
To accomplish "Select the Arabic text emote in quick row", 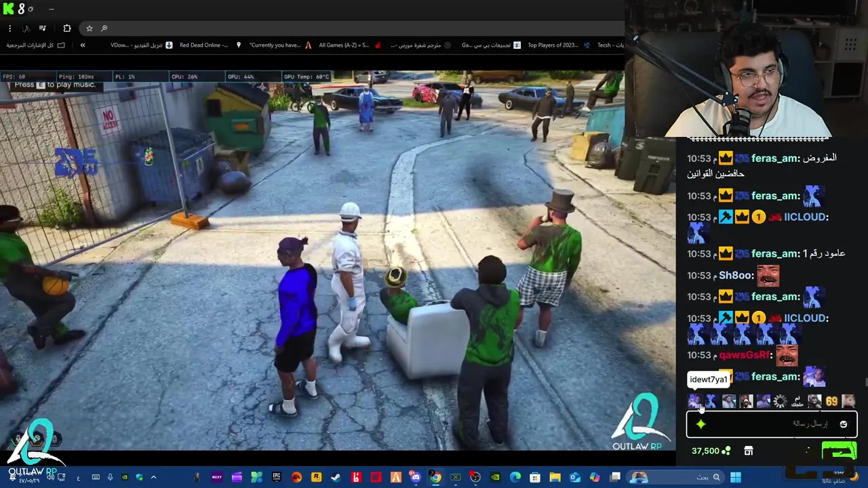I will coord(797,401).
